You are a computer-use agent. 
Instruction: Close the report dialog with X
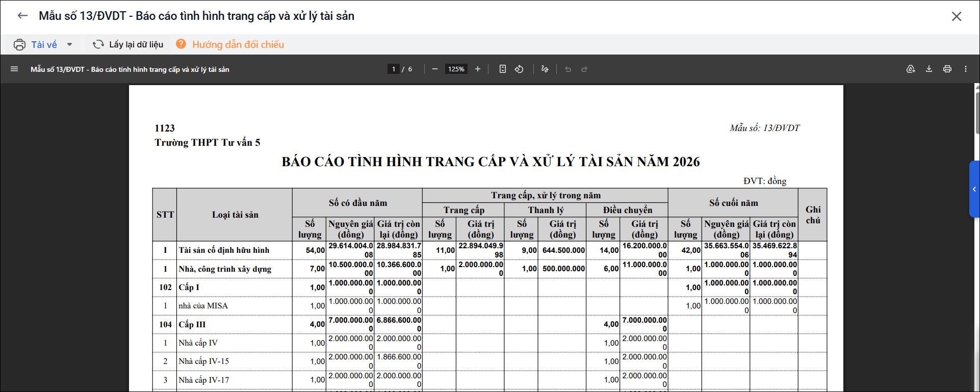957,16
